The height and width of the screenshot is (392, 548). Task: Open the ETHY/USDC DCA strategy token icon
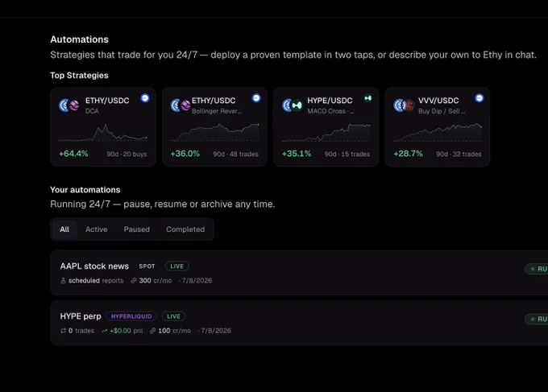click(x=68, y=105)
